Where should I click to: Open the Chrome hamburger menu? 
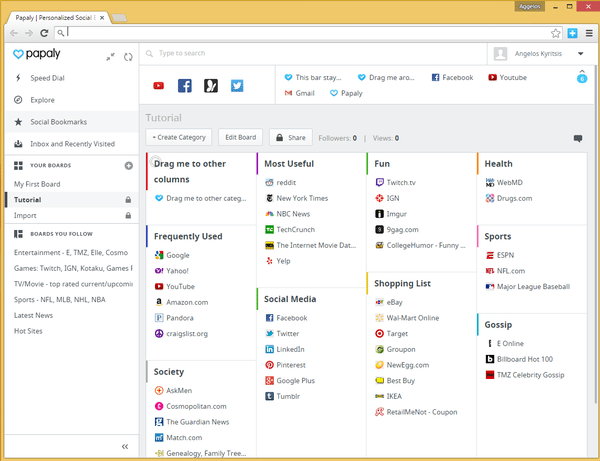click(x=589, y=33)
